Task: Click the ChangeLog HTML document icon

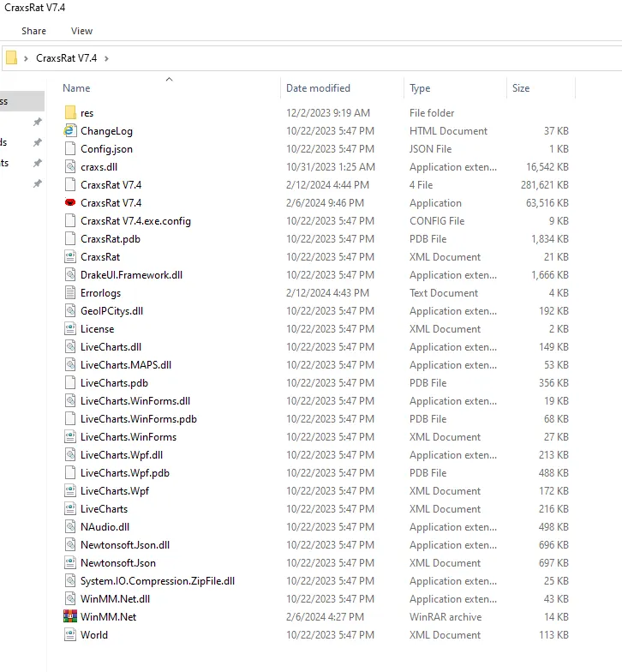Action: point(70,131)
